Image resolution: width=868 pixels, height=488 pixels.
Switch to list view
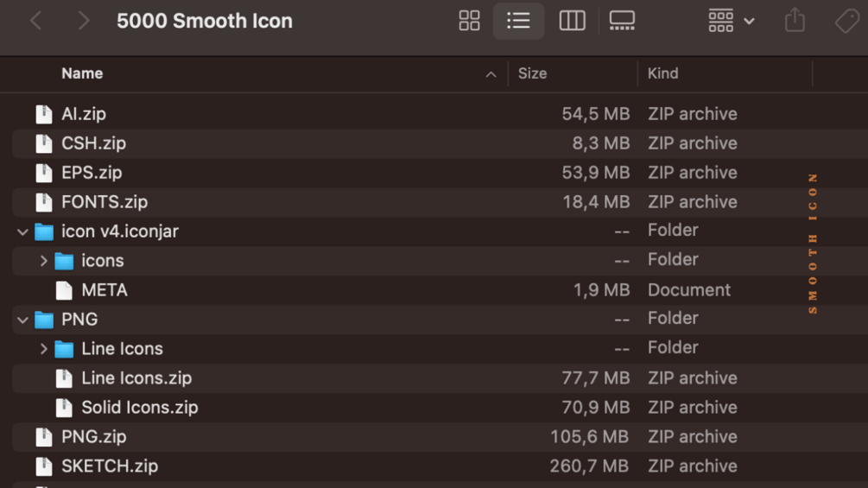[x=518, y=21]
